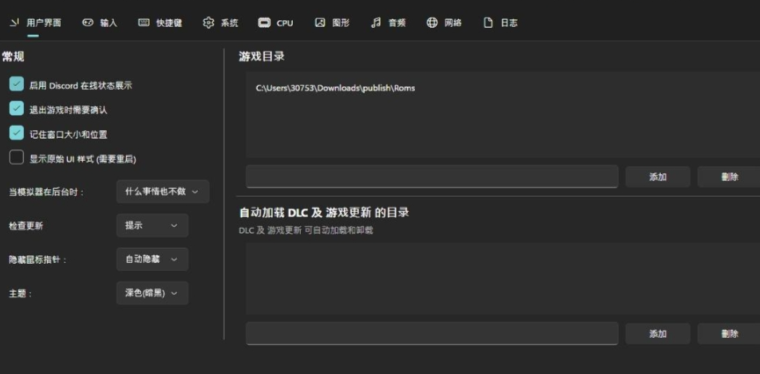Select the C:\Users\30753\Downloads\publish\Roms entry
This screenshot has height=374, width=760.
click(x=335, y=88)
